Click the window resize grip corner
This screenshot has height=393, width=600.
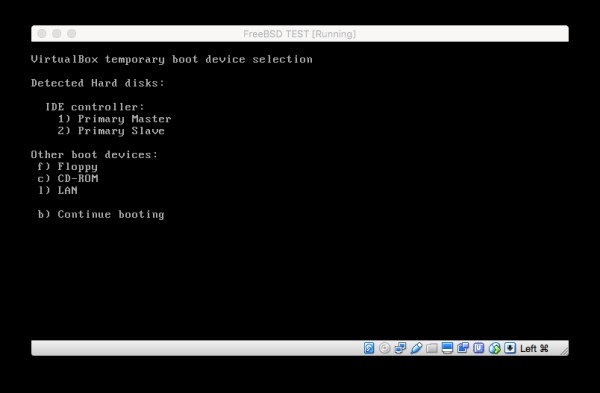[x=564, y=351]
